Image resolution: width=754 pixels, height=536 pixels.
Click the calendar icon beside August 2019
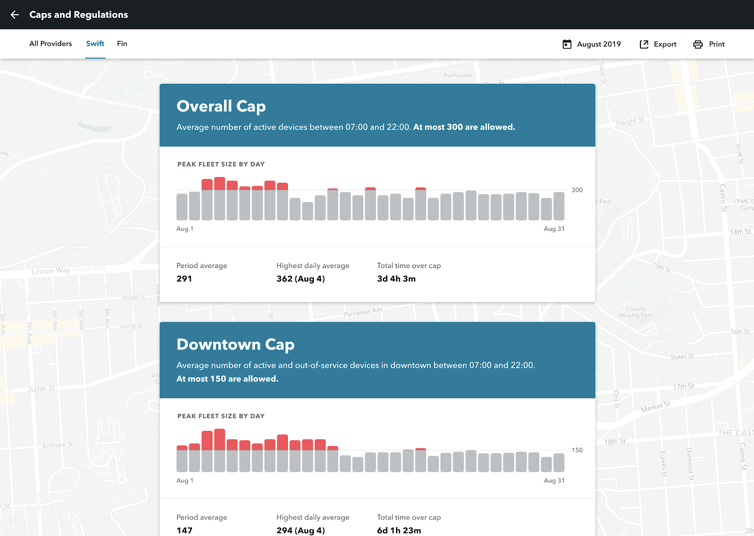(567, 44)
